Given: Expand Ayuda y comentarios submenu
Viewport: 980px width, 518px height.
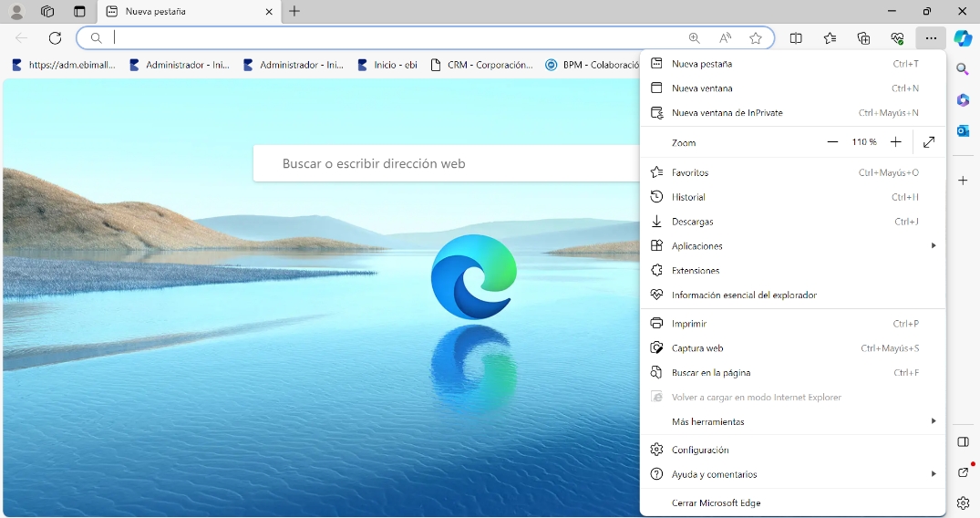Looking at the screenshot, I should click(x=792, y=474).
